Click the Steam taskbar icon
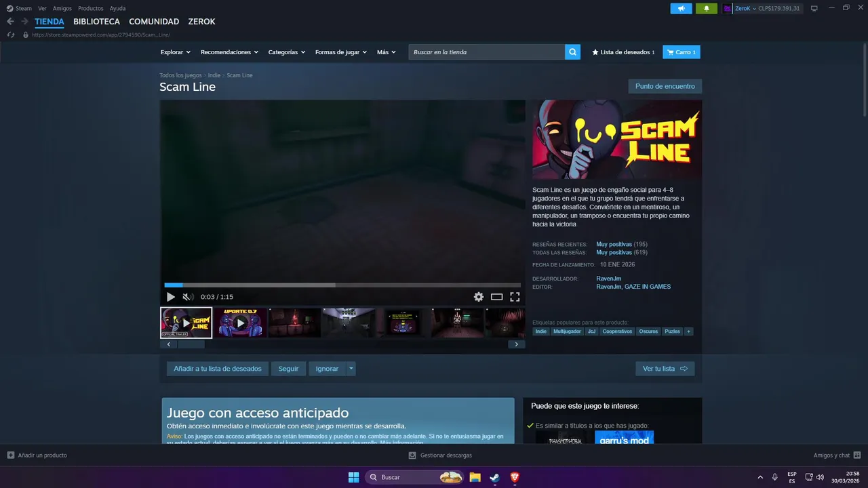 point(495,477)
